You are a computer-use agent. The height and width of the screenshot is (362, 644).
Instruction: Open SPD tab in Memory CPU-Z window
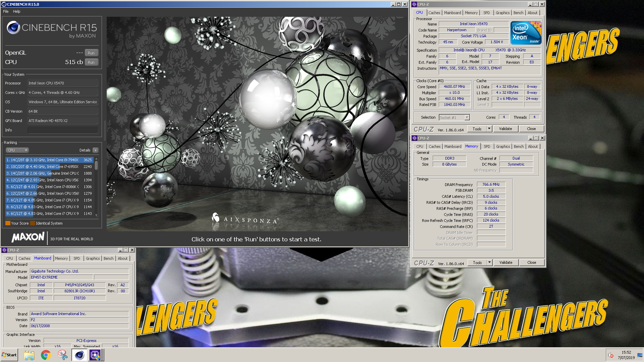click(x=487, y=146)
